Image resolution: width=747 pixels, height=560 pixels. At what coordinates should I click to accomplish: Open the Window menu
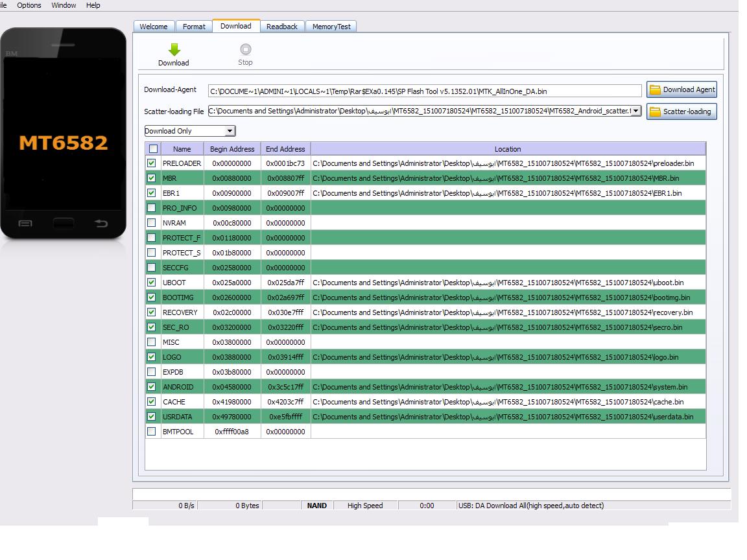64,5
